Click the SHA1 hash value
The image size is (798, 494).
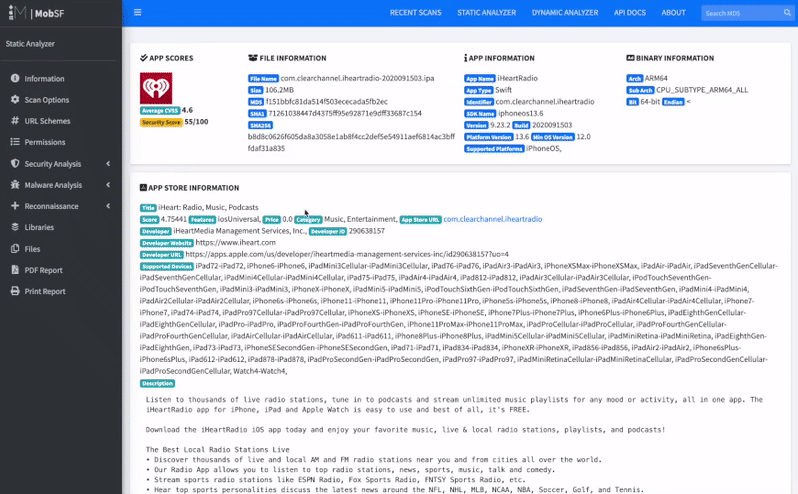coord(345,113)
